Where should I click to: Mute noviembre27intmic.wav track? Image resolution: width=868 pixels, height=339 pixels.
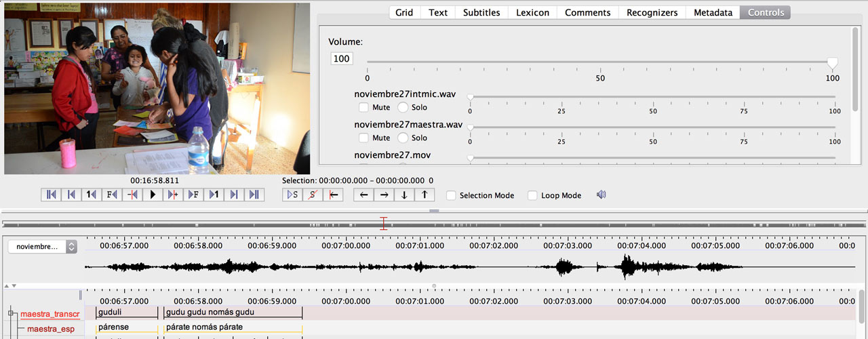pos(364,107)
